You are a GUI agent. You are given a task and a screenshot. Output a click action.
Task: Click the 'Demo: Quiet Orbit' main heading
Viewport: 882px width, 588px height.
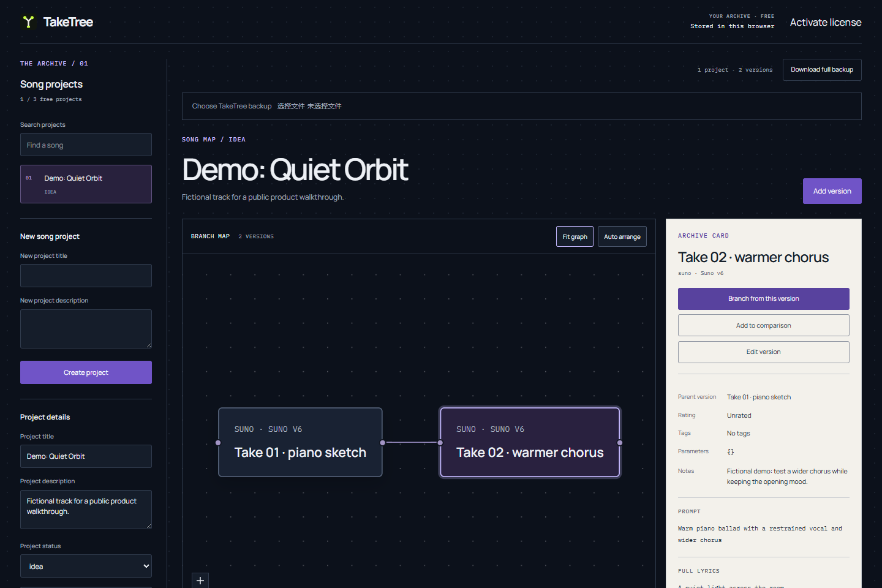click(x=295, y=170)
